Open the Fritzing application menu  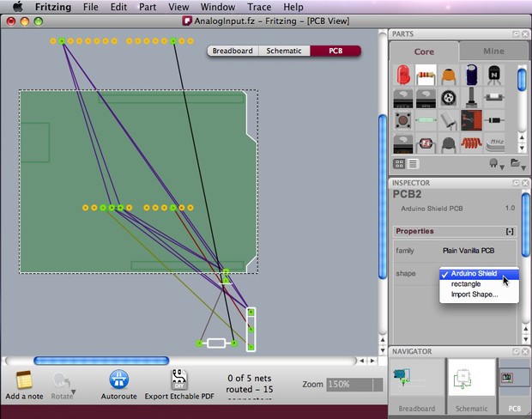pyautogui.click(x=53, y=7)
